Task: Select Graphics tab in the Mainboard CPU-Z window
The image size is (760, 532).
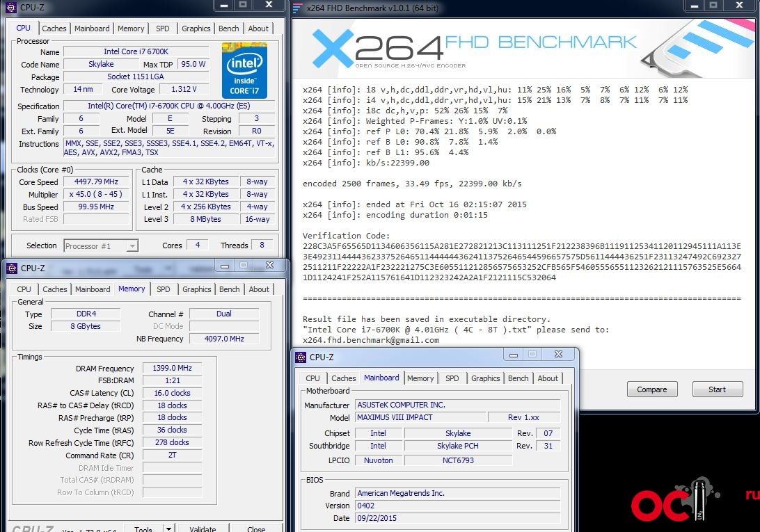Action: (x=485, y=378)
